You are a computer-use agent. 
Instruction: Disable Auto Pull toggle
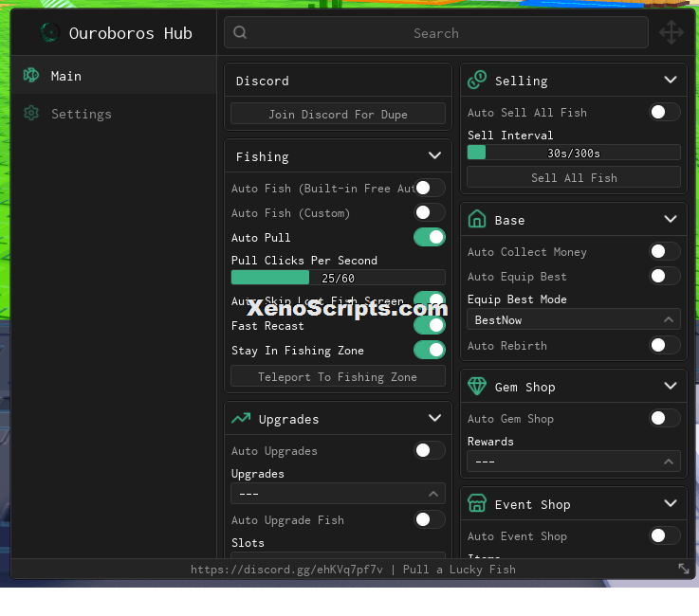pos(430,237)
